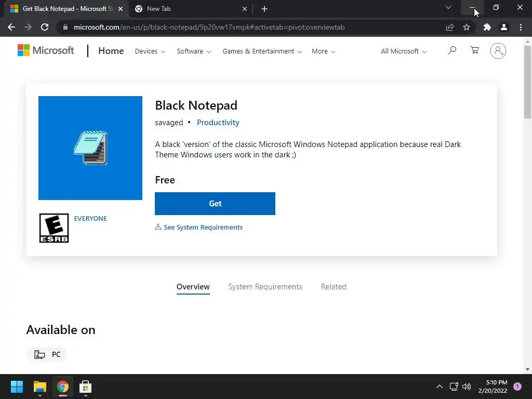Bookmark this page with the star icon
The image size is (532, 399).
[467, 27]
